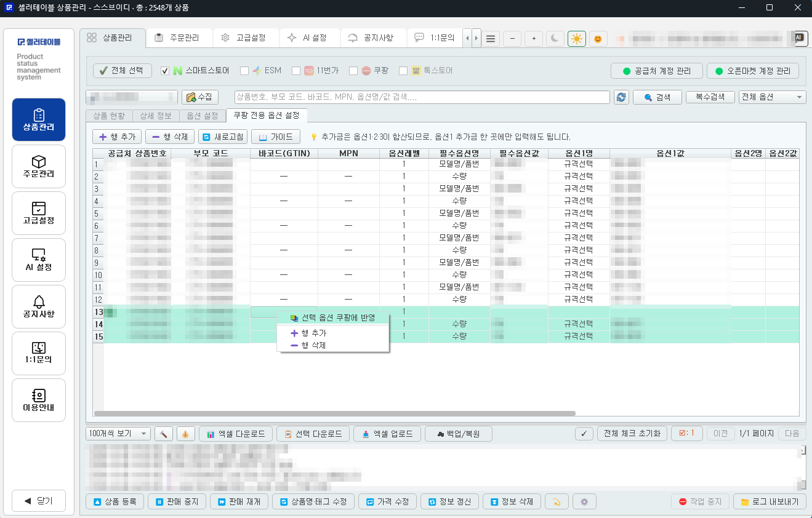Image resolution: width=812 pixels, height=518 pixels.
Task: Switch to dark mode with the moon icon
Action: coord(555,39)
